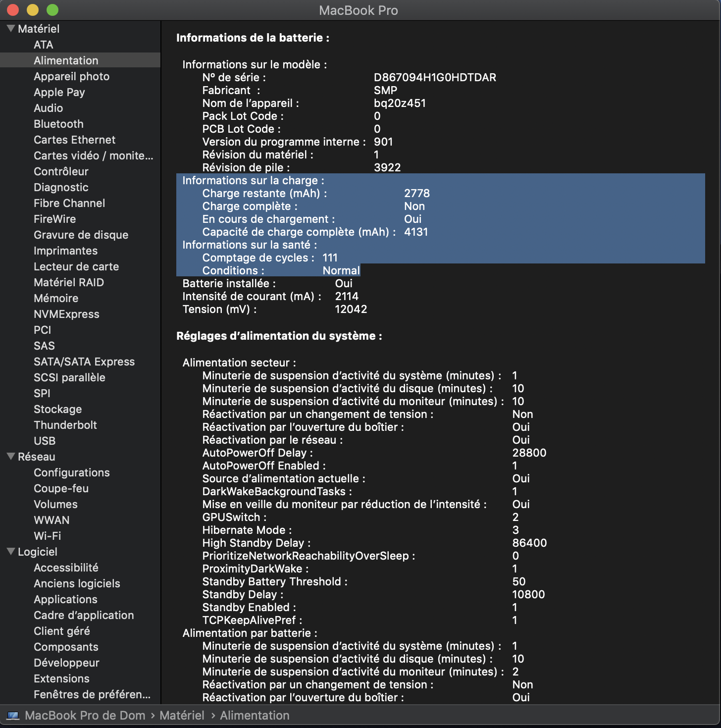Click Matériel in the bottom path bar
The image size is (721, 728).
click(x=182, y=716)
